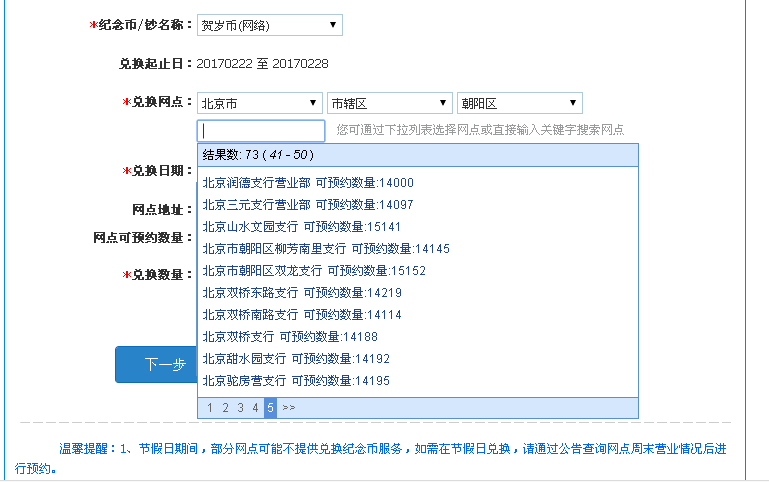The height and width of the screenshot is (482, 769).
Task: Click the branch keyword search input field
Action: (261, 131)
